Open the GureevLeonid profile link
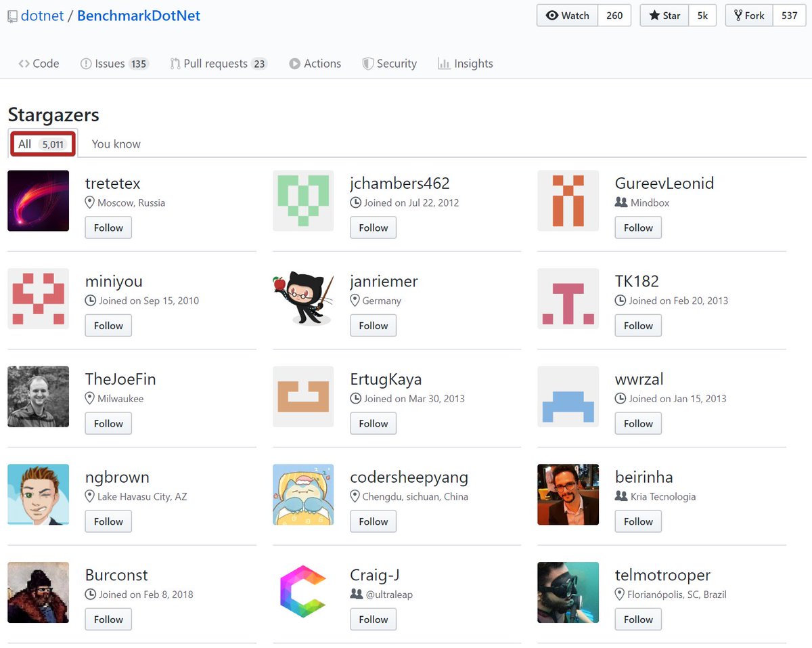 [664, 183]
